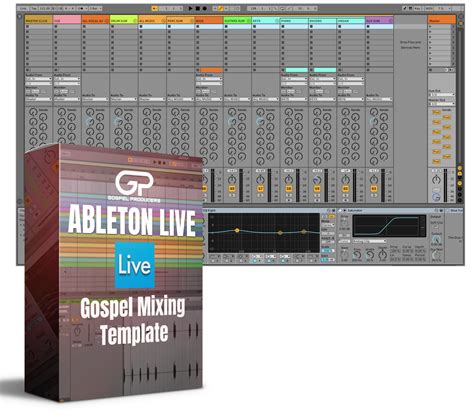Launch the cyan clip on the RHODES track
The width and height of the screenshot is (474, 414).
(x=325, y=70)
